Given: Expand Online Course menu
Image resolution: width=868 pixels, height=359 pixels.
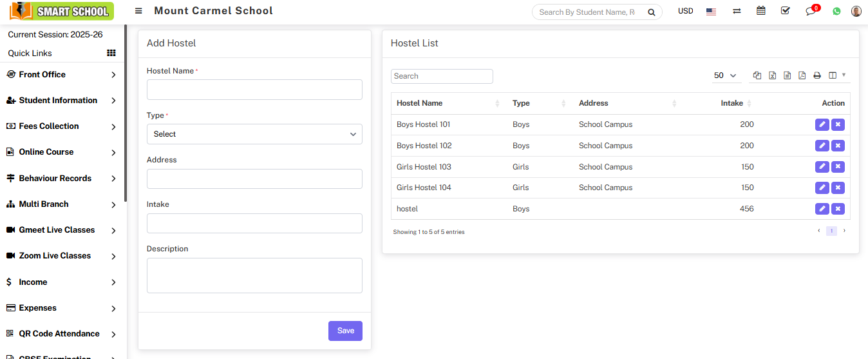Looking at the screenshot, I should (x=61, y=152).
